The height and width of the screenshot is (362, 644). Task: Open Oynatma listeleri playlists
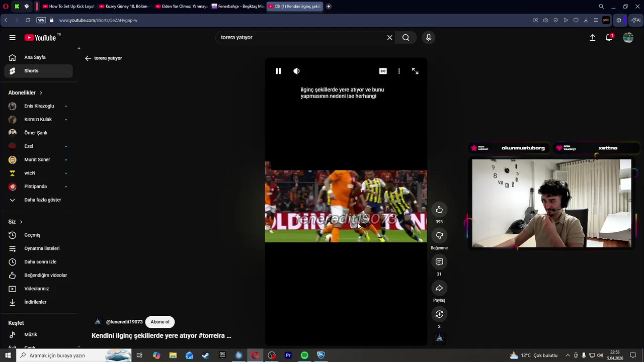pyautogui.click(x=39, y=248)
